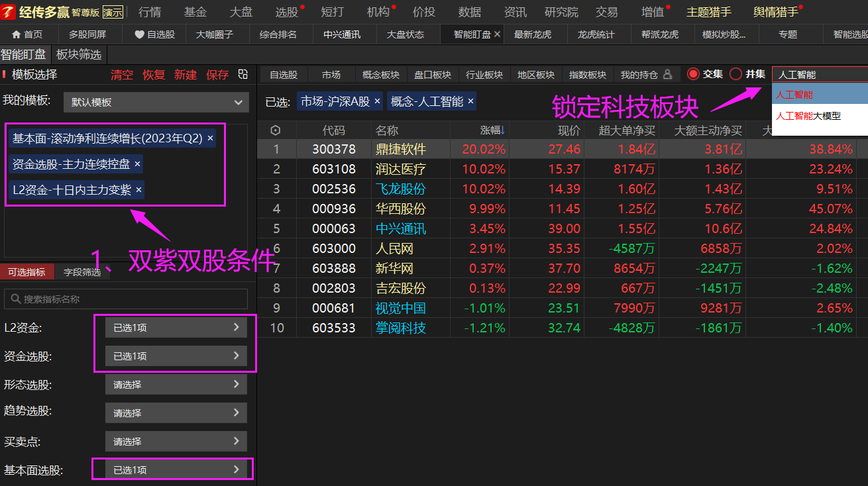This screenshot has width=868, height=486.
Task: Select the 润达医疗 stock name
Action: coord(400,169)
